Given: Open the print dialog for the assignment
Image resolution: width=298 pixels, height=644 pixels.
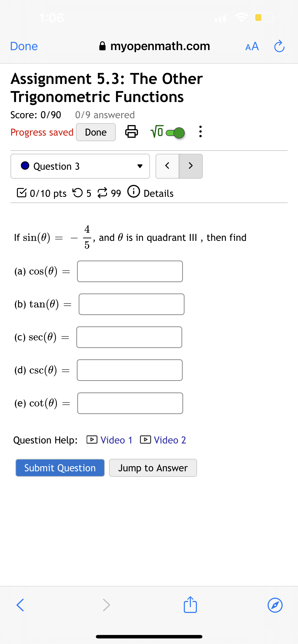Looking at the screenshot, I should (132, 132).
